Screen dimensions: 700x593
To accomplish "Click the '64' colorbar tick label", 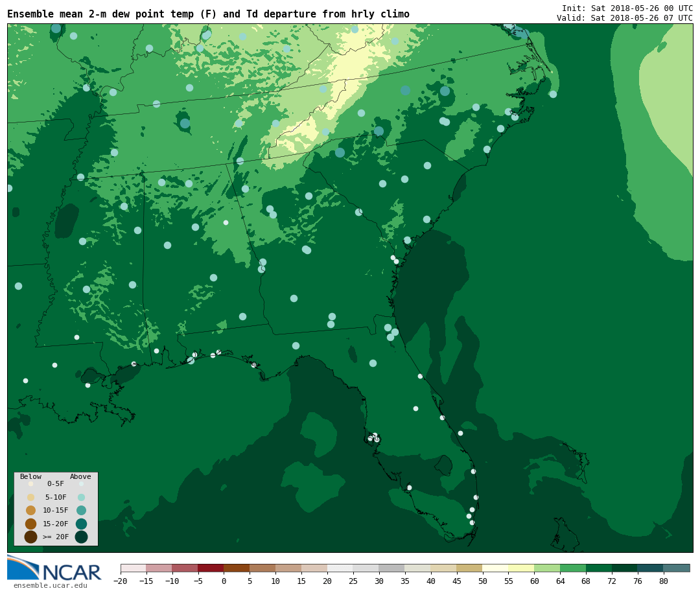I will (560, 581).
